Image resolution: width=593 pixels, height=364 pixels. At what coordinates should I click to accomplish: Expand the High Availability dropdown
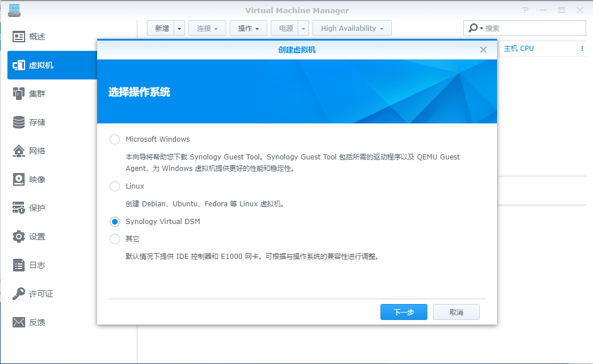tap(352, 29)
